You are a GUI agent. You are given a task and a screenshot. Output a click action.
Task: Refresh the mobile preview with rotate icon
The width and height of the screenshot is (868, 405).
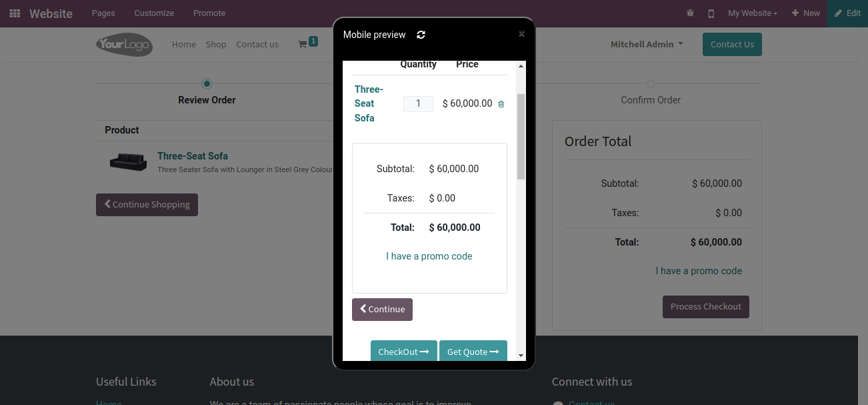click(421, 35)
